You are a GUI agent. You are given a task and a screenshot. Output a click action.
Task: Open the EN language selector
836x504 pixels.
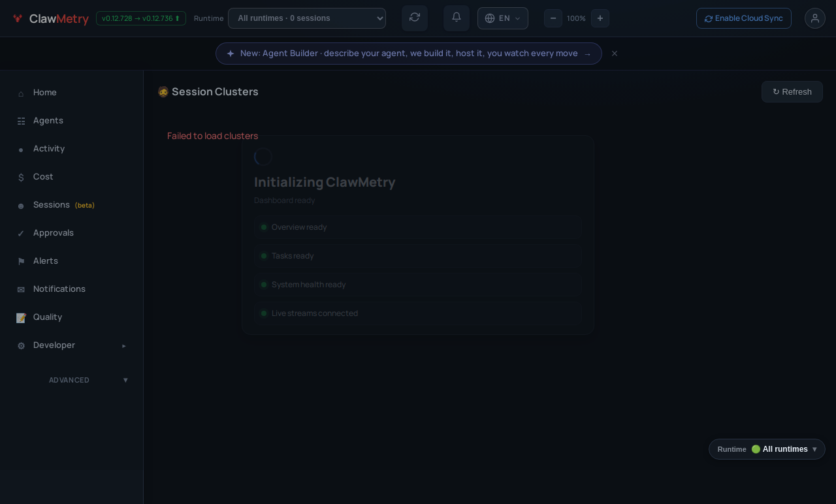pyautogui.click(x=503, y=18)
